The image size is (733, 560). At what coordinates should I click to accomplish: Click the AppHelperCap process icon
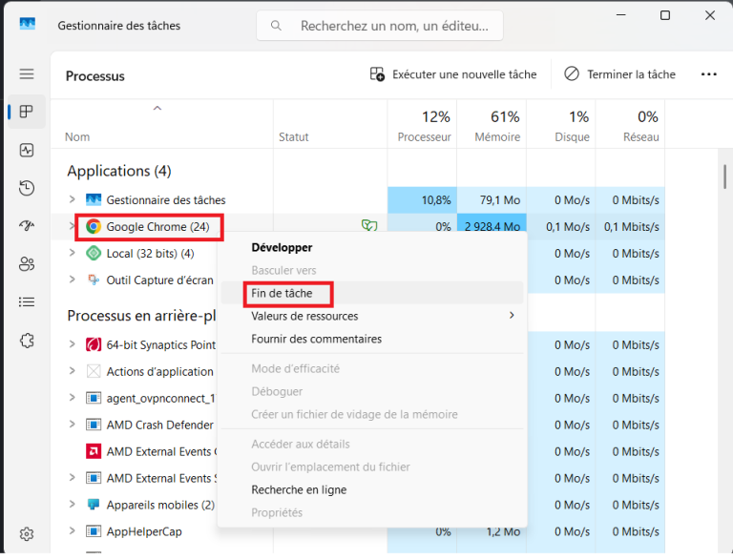(x=94, y=531)
